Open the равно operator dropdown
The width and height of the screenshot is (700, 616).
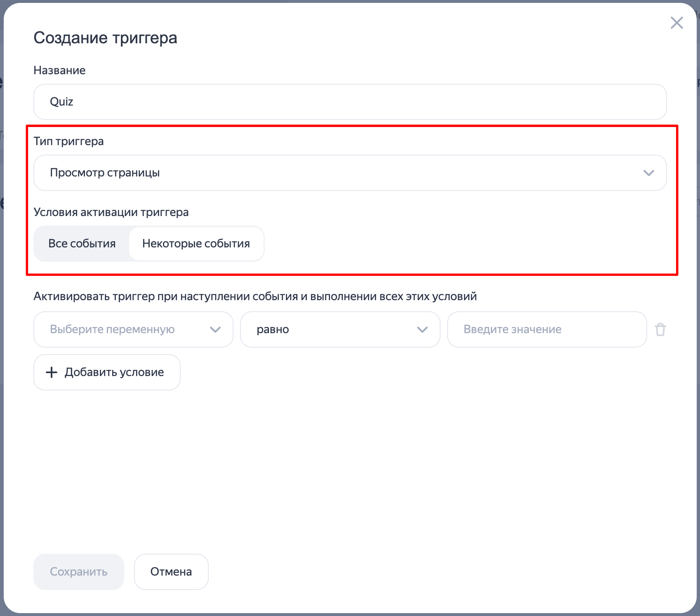tap(340, 329)
